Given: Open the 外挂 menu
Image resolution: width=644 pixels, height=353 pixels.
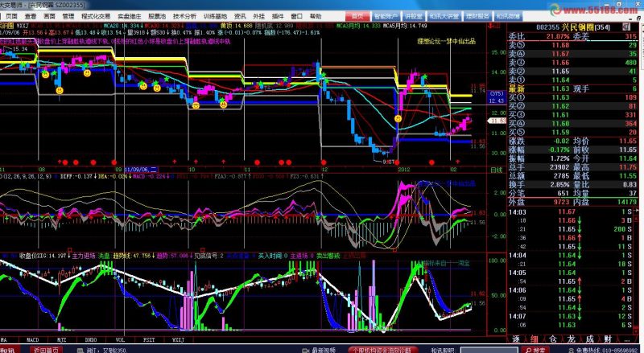Looking at the screenshot, I should click(x=258, y=16).
